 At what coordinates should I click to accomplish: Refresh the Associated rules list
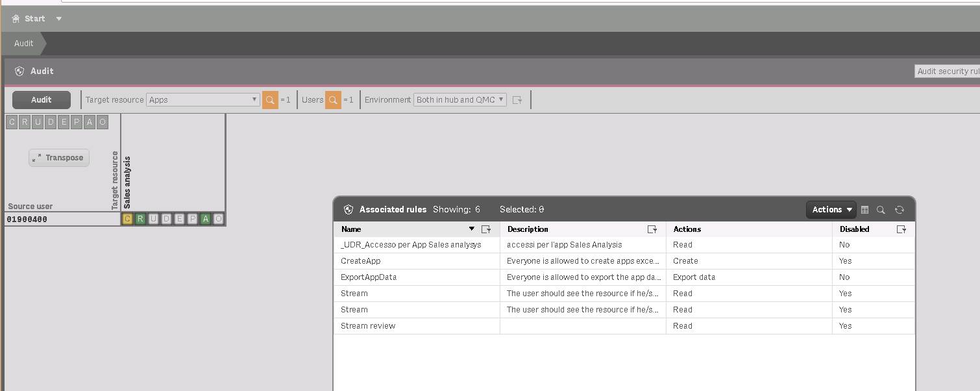click(x=899, y=210)
